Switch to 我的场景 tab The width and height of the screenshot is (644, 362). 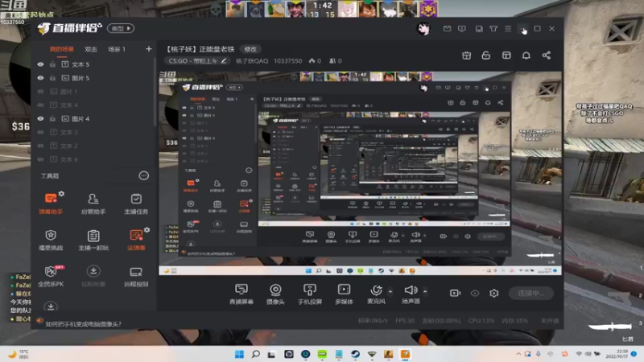coord(62,49)
